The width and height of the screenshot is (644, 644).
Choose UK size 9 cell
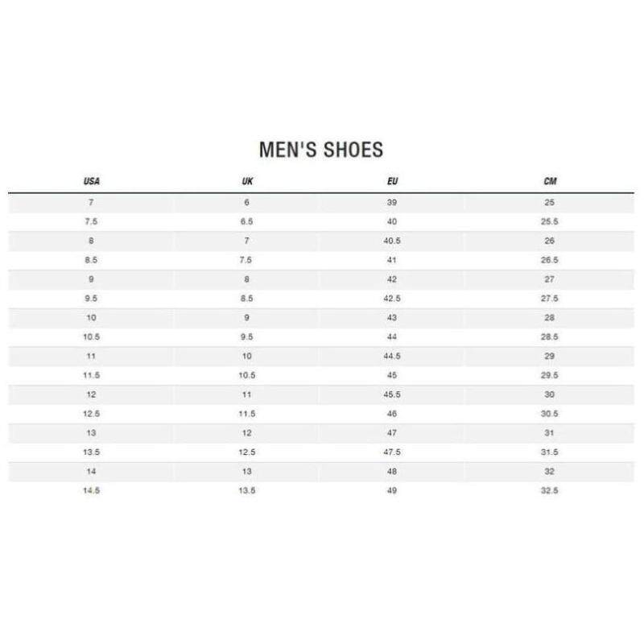[247, 318]
